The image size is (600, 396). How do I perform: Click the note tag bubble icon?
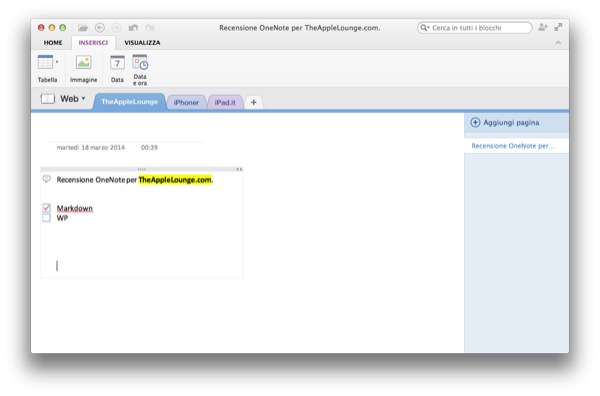pos(46,179)
